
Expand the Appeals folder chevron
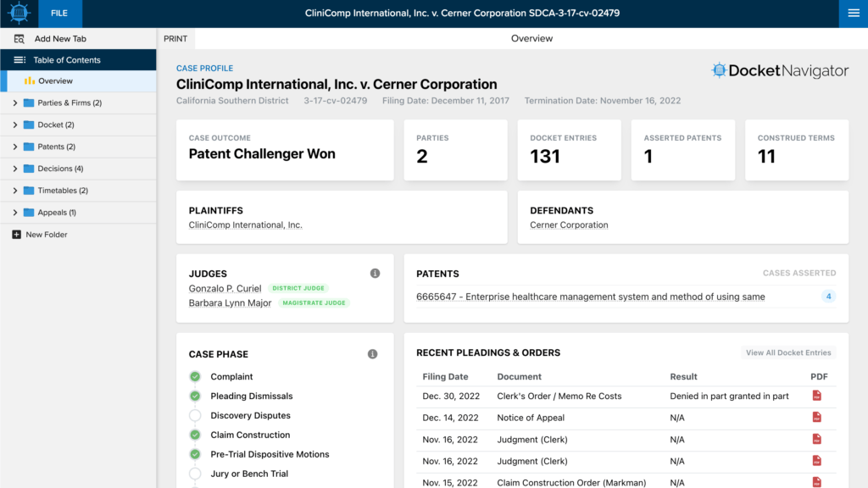[15, 213]
